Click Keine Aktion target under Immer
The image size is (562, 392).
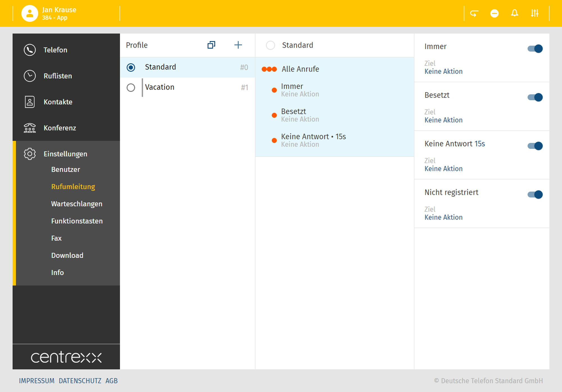(x=443, y=71)
